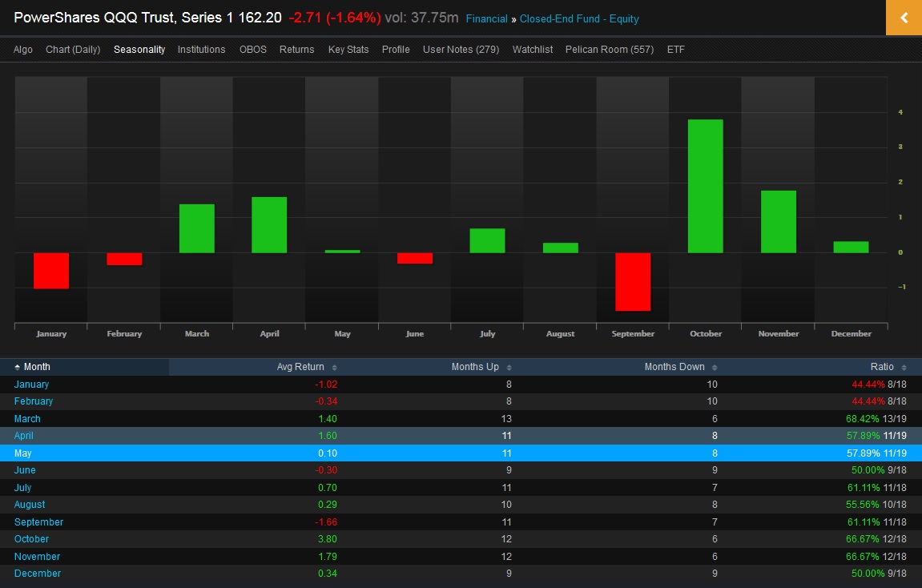Screen dimensions: 922x588
Task: Select the highlighted May row link
Action: 23,453
